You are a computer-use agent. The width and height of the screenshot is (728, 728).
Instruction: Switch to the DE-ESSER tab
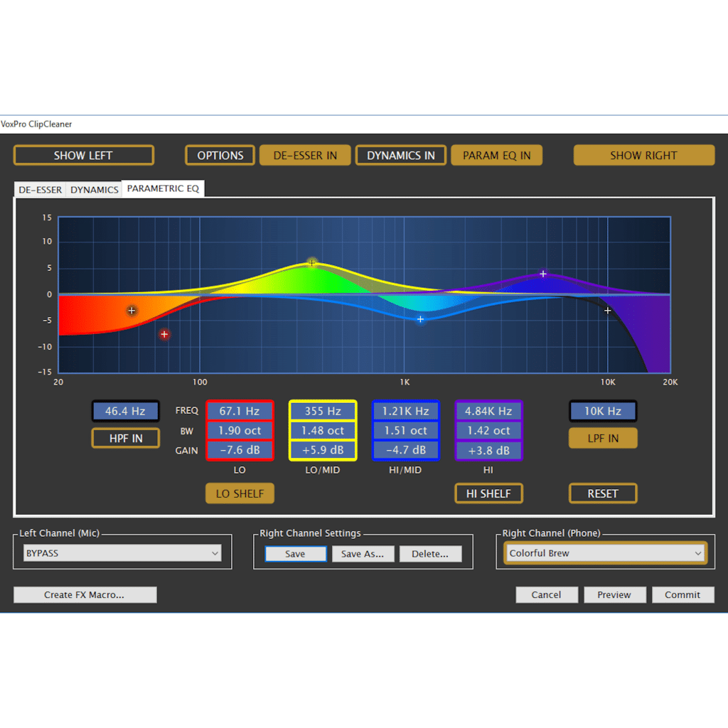(41, 190)
